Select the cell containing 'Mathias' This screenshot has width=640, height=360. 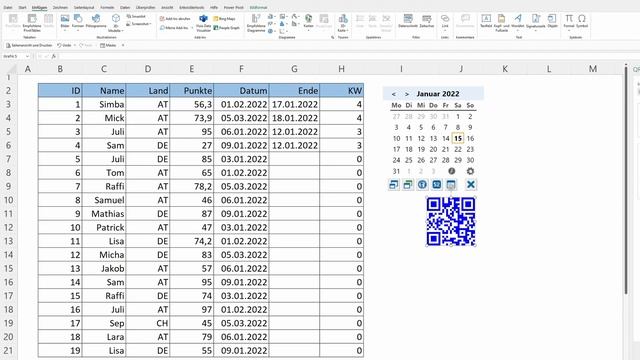pos(104,214)
